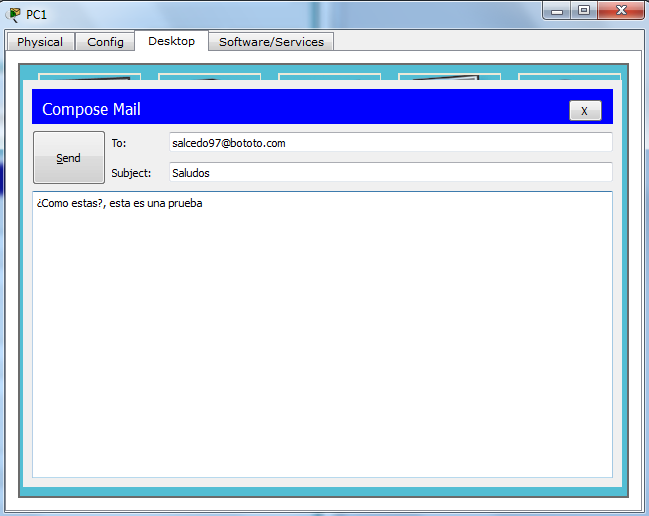Click the PC1 title text in title bar
649x516 pixels.
click(37, 15)
